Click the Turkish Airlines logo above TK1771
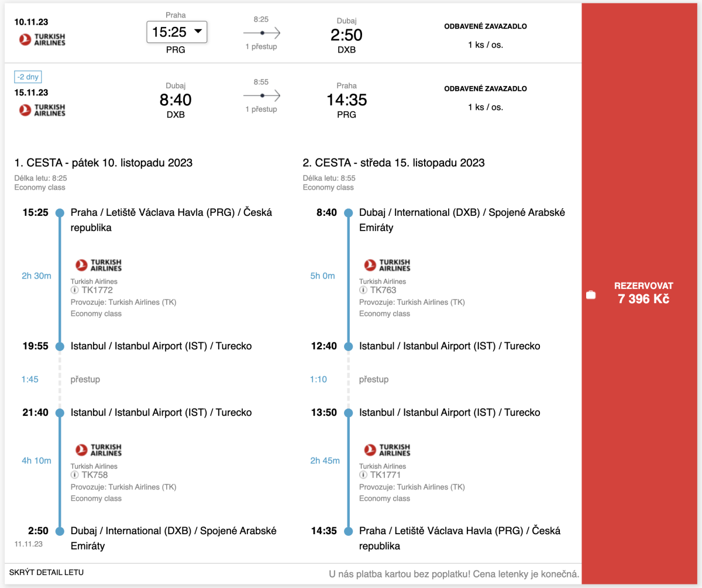 point(387,450)
